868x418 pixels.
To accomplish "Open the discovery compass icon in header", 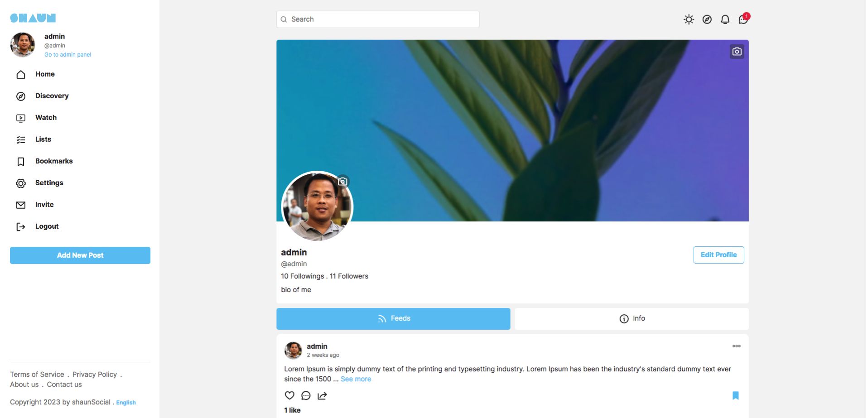I will click(707, 19).
